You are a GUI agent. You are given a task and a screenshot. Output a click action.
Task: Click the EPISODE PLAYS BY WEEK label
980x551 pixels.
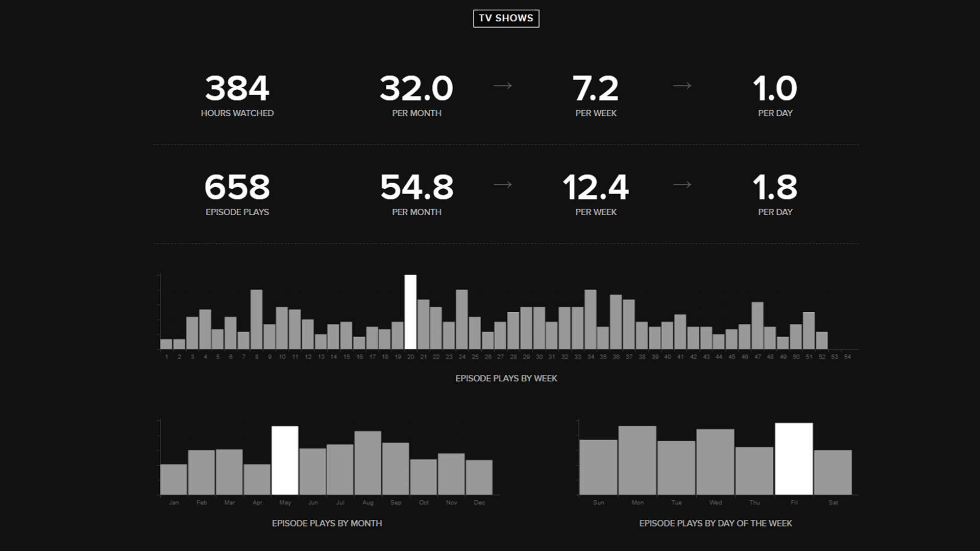[506, 379]
